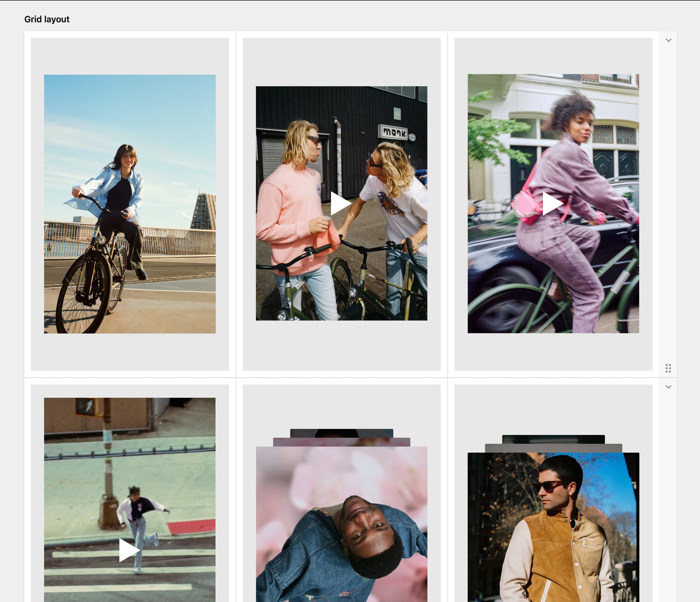
Task: Open the suede varsity jacket man photo
Action: (553, 529)
